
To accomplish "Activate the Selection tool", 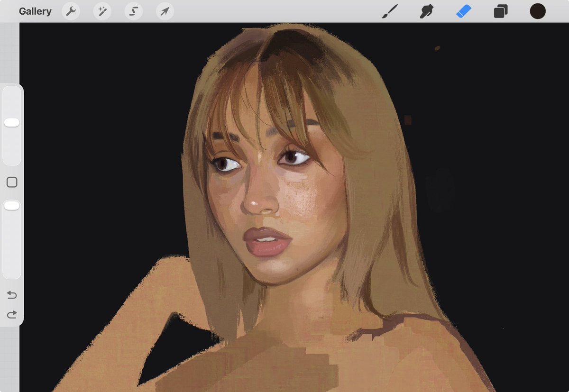I will pos(133,11).
